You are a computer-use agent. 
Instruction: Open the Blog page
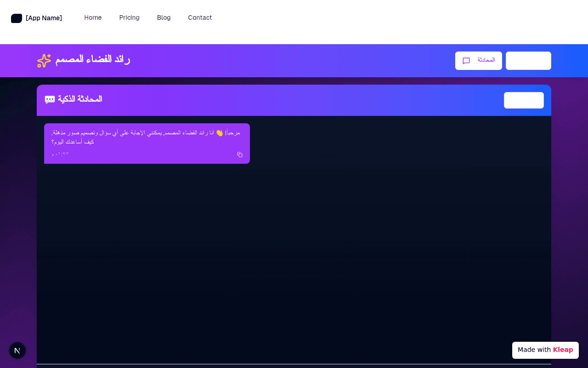click(164, 17)
